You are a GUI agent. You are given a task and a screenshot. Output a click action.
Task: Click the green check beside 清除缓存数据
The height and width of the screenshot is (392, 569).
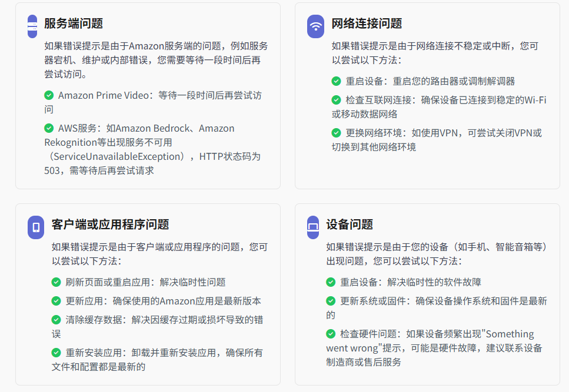(56, 320)
